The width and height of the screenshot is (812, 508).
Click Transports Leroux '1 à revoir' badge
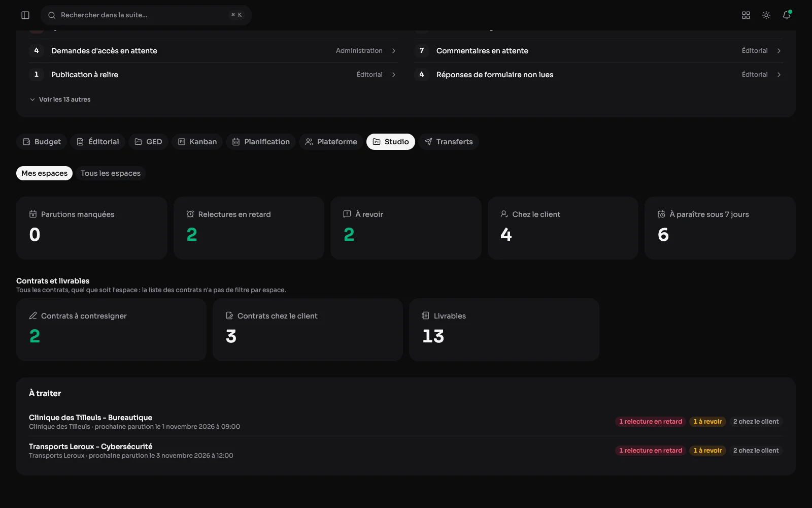(707, 451)
